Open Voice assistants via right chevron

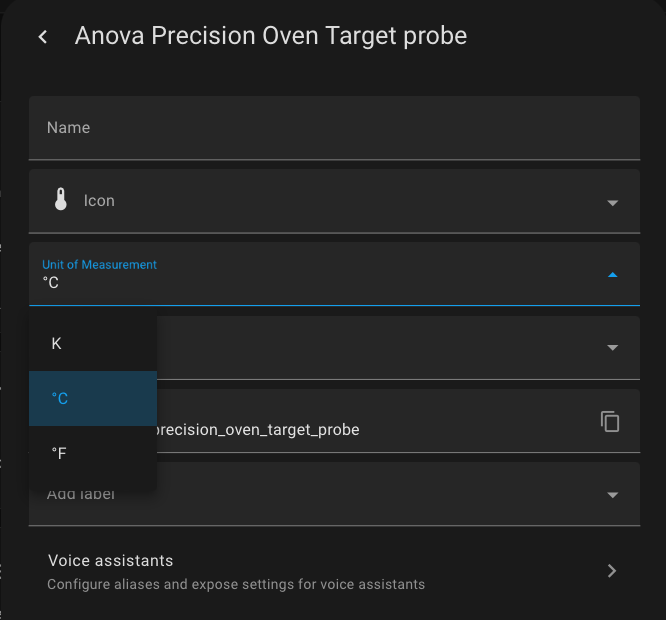(612, 571)
